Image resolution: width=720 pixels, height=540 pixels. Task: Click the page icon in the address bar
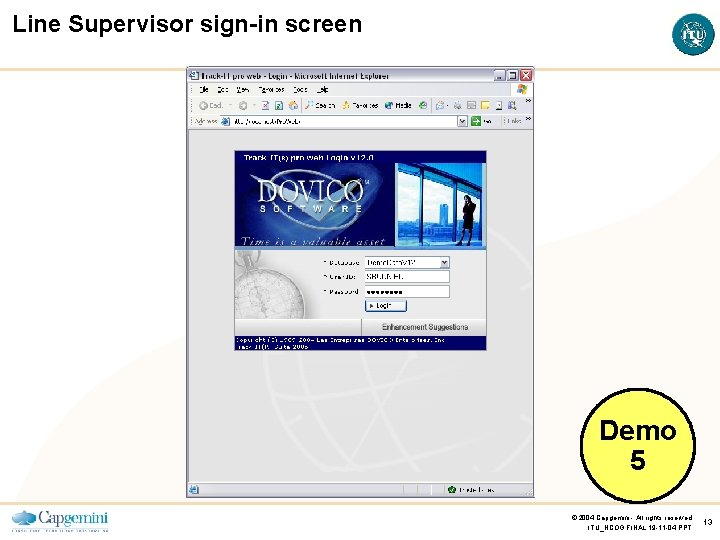click(225, 121)
